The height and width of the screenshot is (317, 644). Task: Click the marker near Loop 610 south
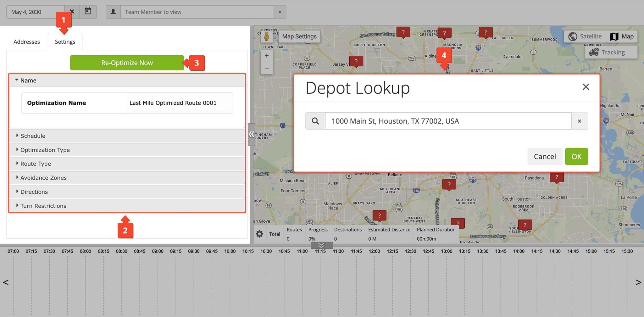[449, 185]
